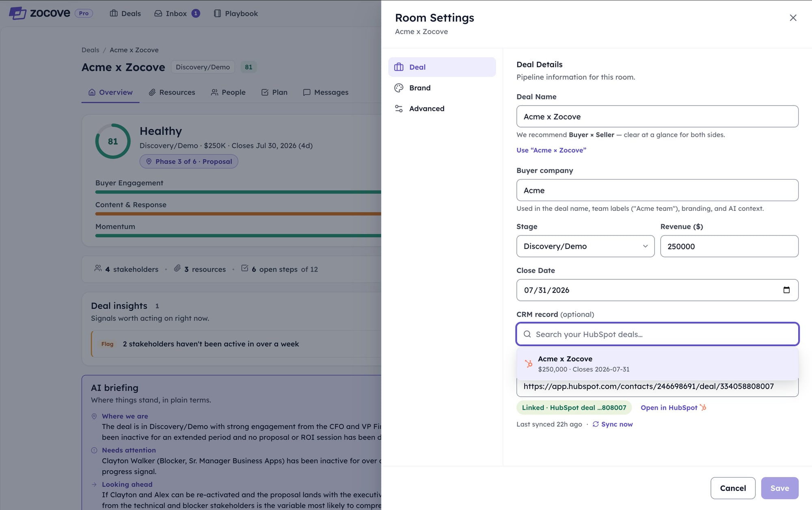Go to Deals breadcrumb link

(x=90, y=50)
